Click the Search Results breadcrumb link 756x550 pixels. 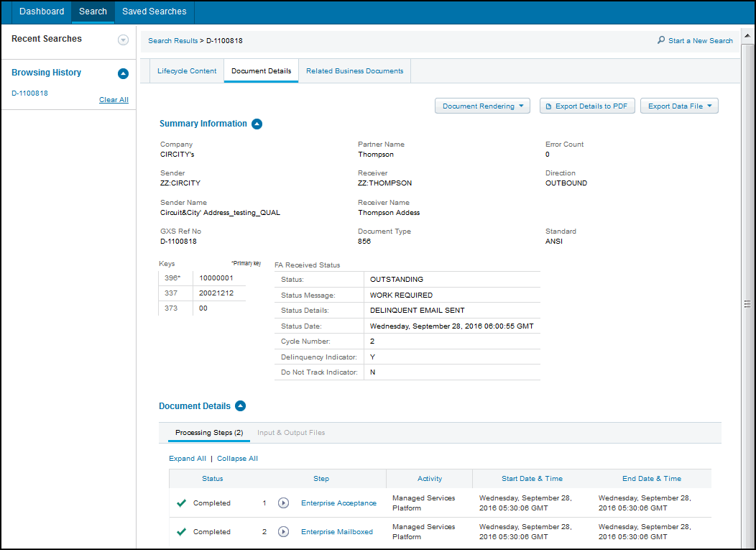tap(173, 40)
